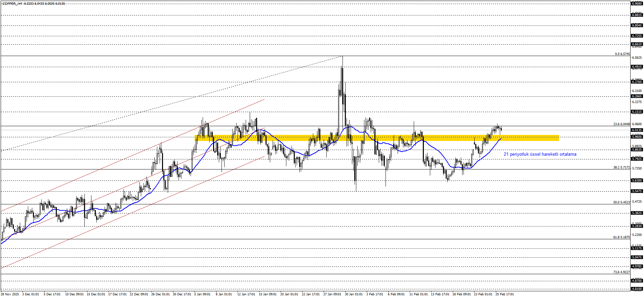Select the 5.6300 price level tag
The height and width of the screenshot is (298, 644).
point(637,181)
